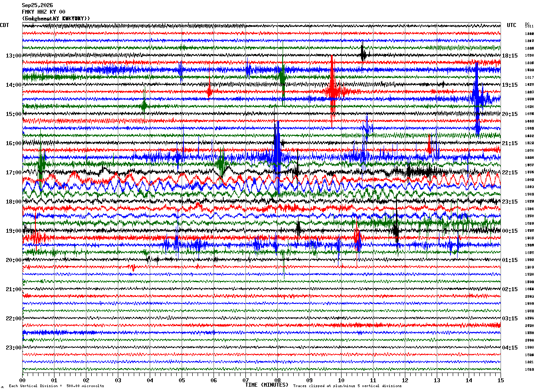Select the 08 minute tick label

pos(277,380)
